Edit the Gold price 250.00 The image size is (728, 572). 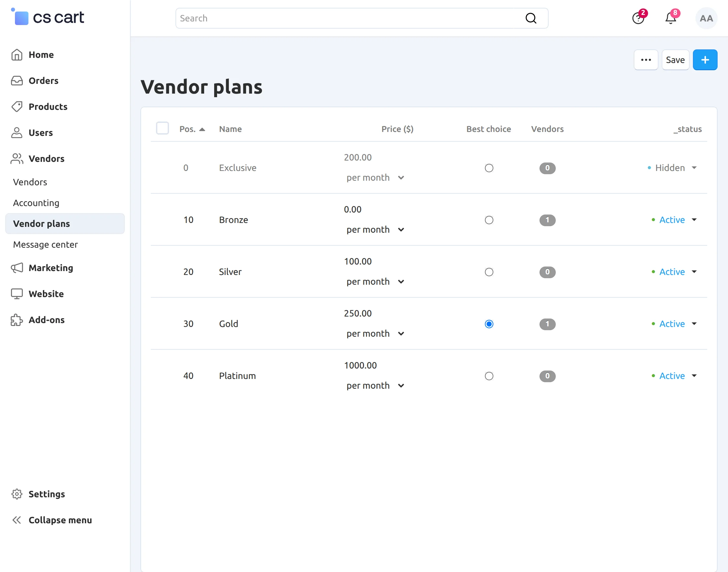[357, 313]
